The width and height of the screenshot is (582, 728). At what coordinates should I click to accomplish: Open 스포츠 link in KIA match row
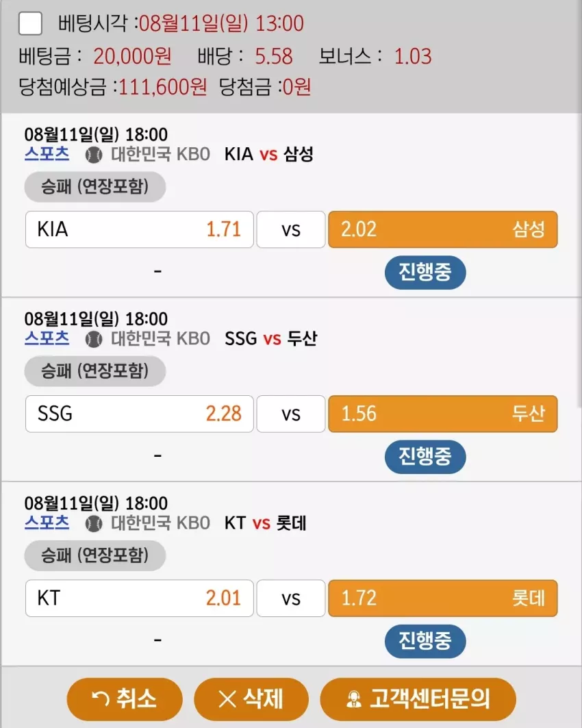pyautogui.click(x=47, y=153)
